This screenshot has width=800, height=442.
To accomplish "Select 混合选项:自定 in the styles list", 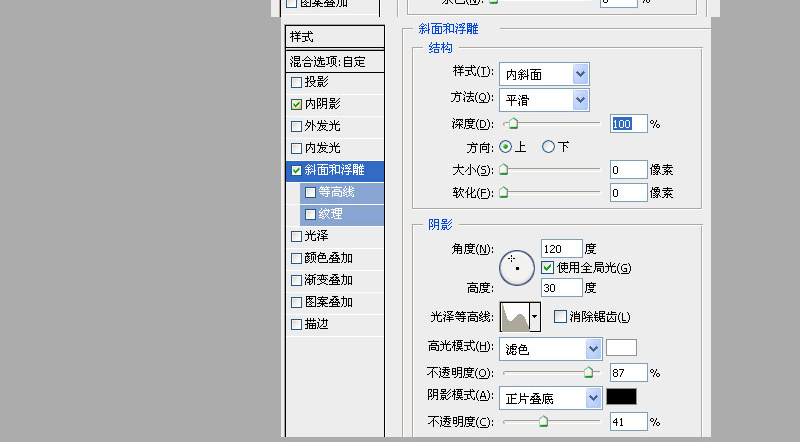I will tap(335, 62).
